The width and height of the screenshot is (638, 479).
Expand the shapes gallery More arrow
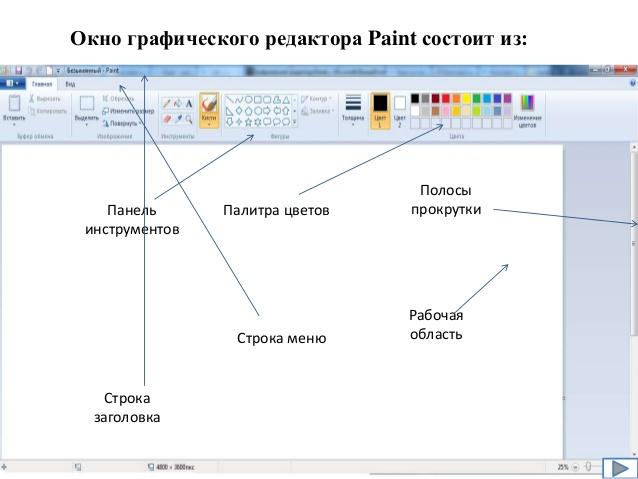295,121
